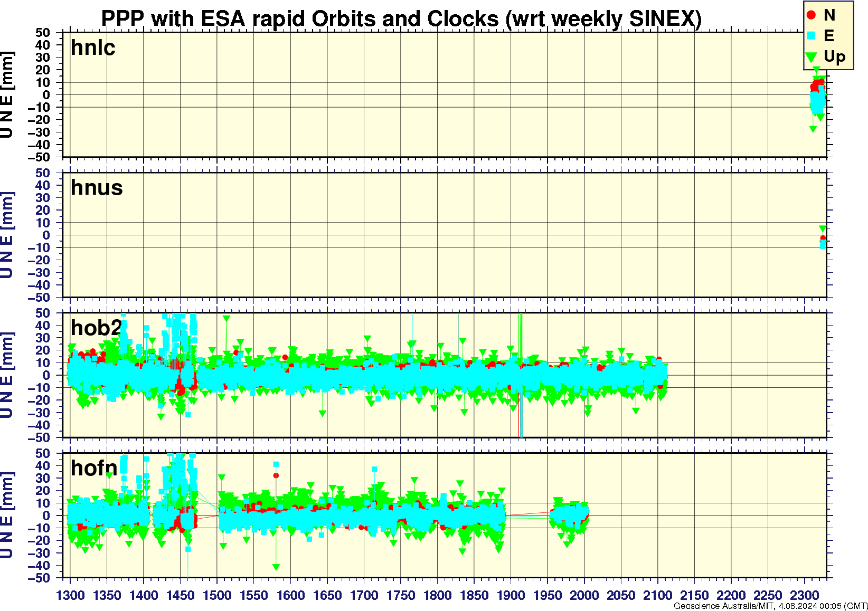Click the -50 tick on hofn y-axis
Image resolution: width=868 pixels, height=611 pixels.
point(39,578)
